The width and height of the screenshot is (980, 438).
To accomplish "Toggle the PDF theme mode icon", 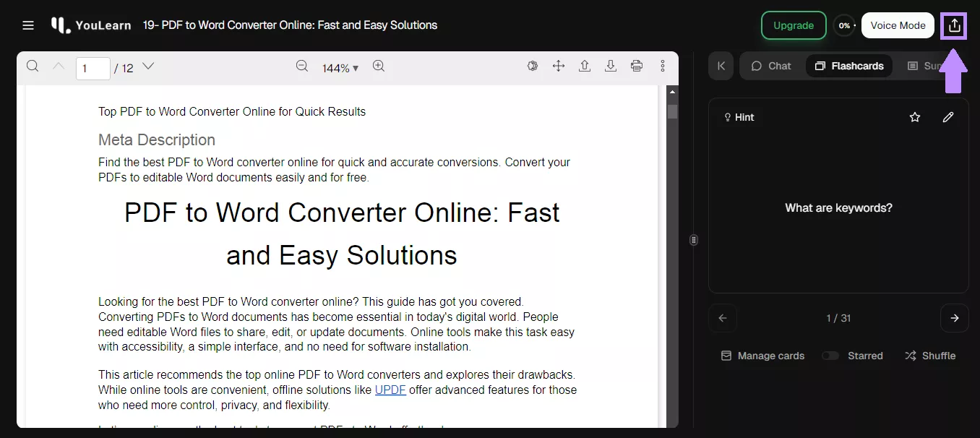I will point(533,66).
